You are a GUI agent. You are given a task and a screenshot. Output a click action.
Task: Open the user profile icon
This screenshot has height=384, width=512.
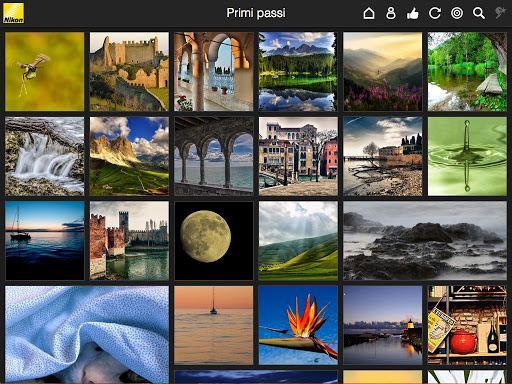391,13
